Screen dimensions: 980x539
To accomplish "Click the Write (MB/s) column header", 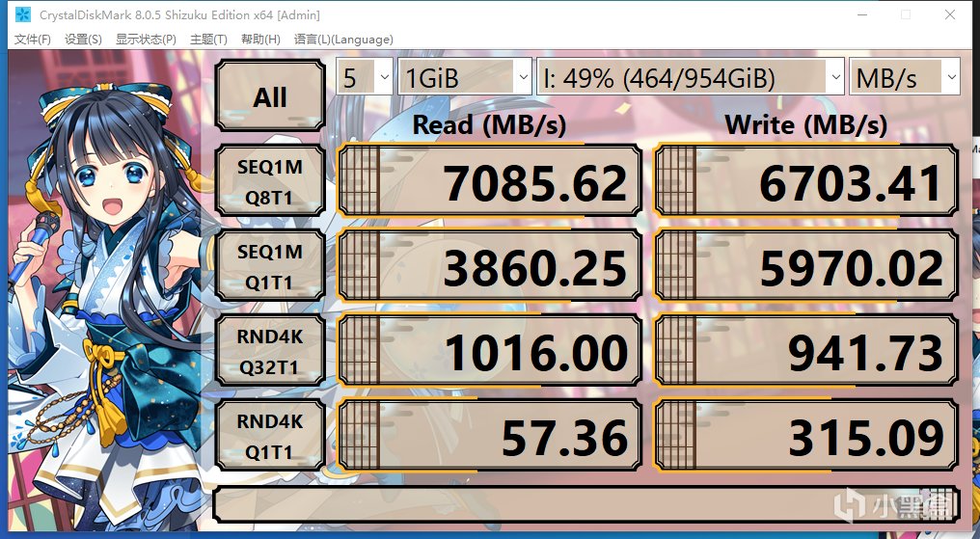I will (x=806, y=125).
